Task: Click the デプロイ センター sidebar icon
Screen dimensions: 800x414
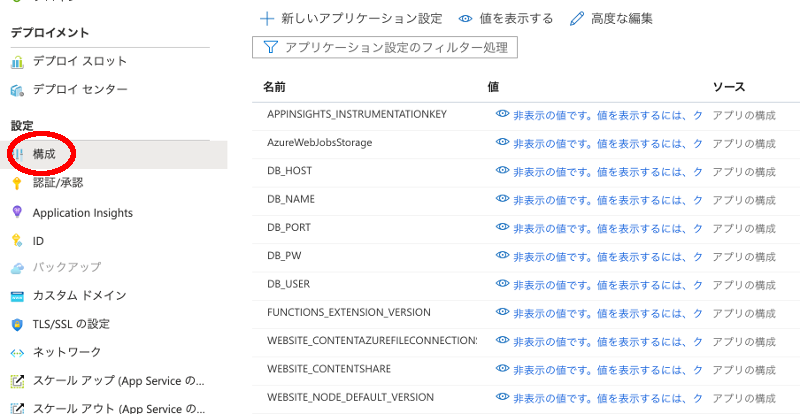Action: tap(17, 91)
